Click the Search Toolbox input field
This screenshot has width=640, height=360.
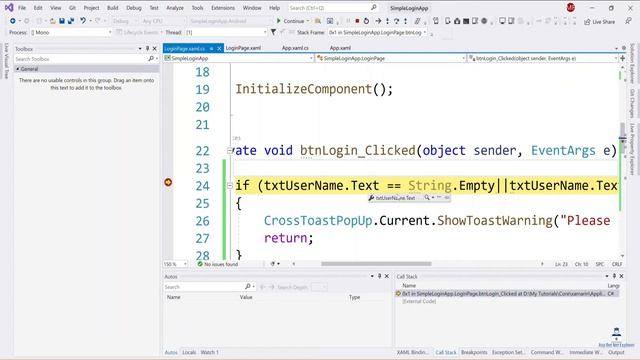[x=81, y=59]
